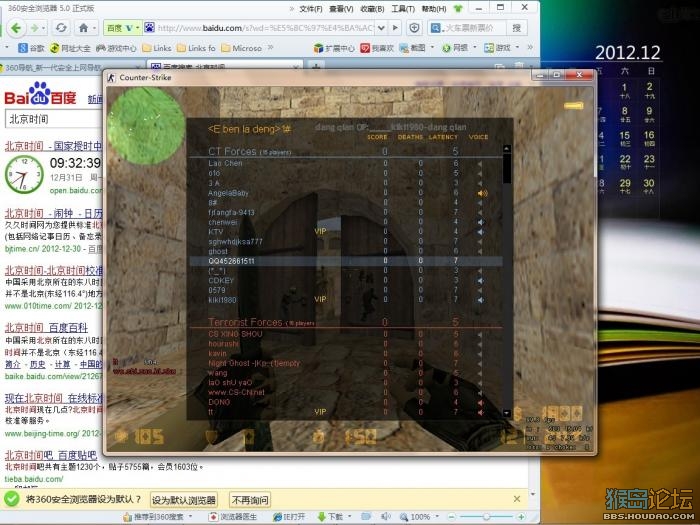Viewport: 700px width, 525px height.
Task: Open the forward history dropdown arrow
Action: (44, 29)
